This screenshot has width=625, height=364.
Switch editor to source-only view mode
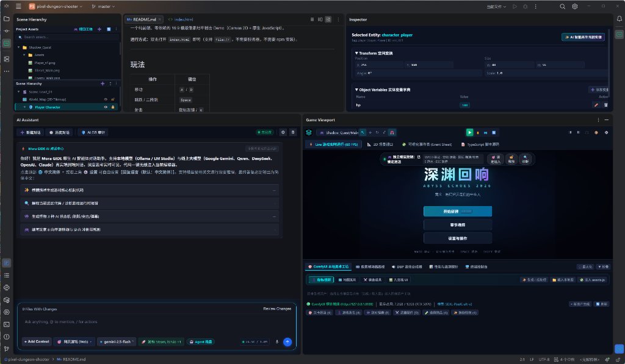point(312,19)
